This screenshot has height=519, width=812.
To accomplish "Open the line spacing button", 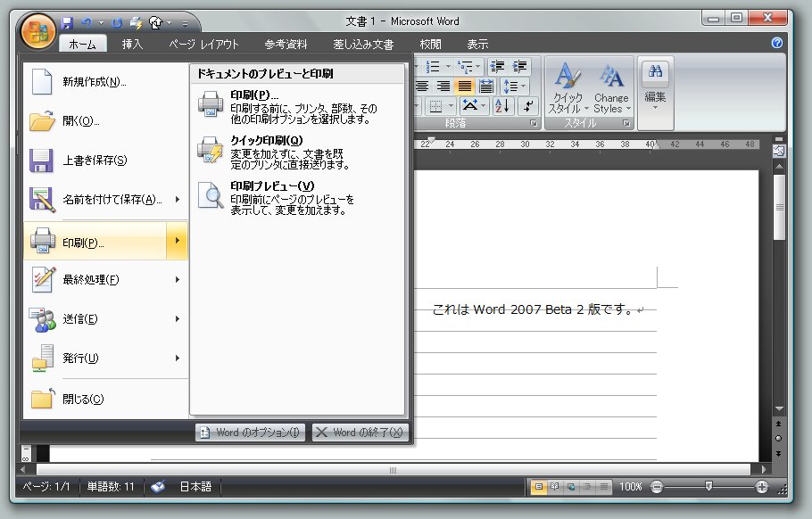I will pos(514,86).
